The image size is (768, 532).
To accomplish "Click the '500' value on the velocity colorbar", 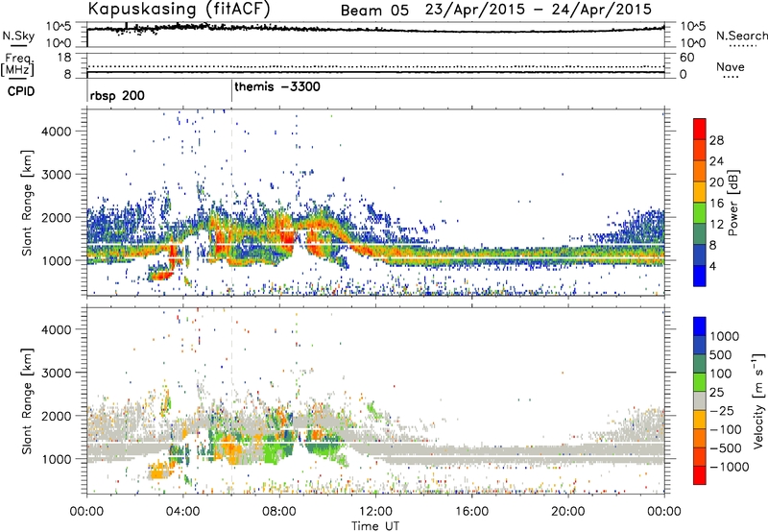I will pyautogui.click(x=721, y=354).
